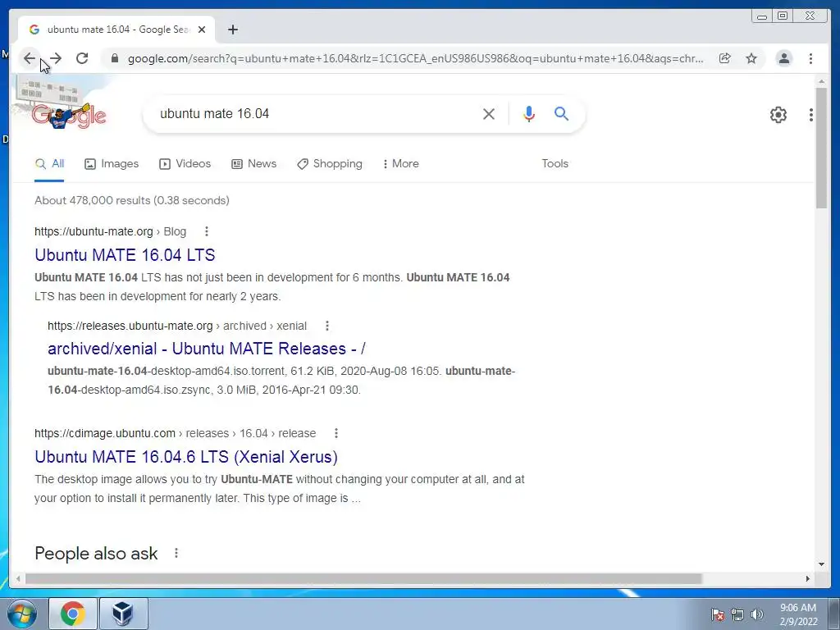The height and width of the screenshot is (630, 840).
Task: Open the Chrome profile avatar menu
Action: click(x=783, y=58)
